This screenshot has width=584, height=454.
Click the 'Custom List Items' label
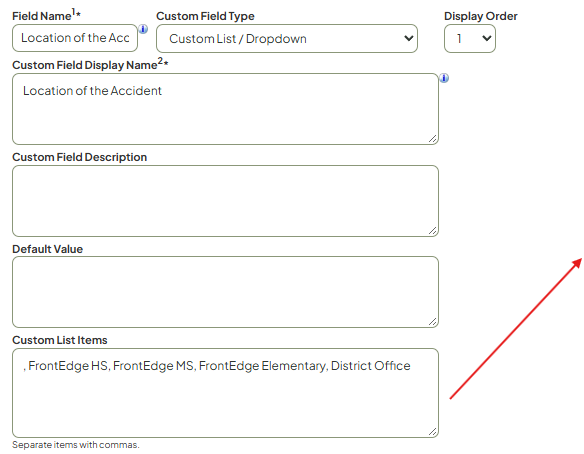(60, 340)
